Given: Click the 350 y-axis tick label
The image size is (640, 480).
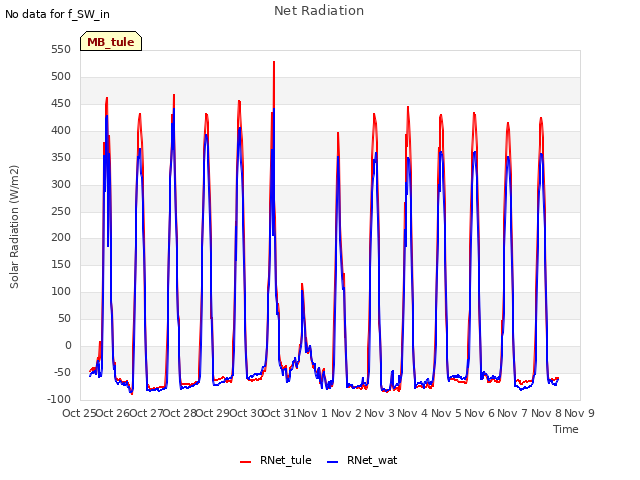Looking at the screenshot, I should pos(61,158).
